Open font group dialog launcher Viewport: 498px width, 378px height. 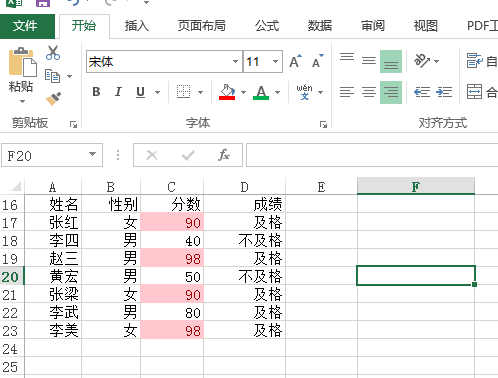point(323,124)
